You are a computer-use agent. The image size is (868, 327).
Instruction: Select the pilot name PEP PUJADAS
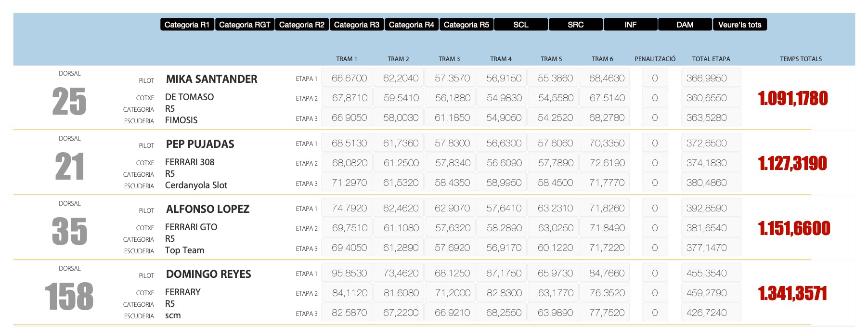pos(200,144)
